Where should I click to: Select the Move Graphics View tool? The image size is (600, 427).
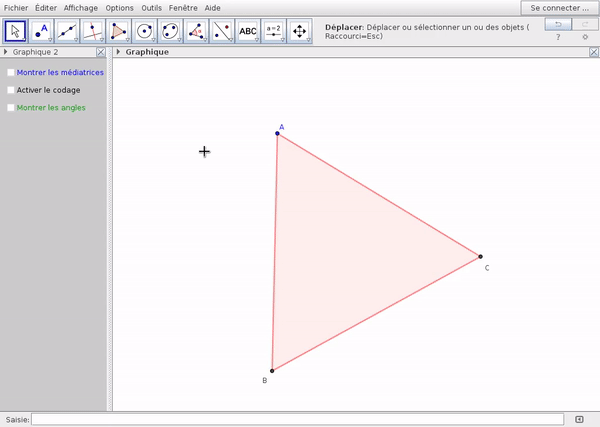[300, 31]
